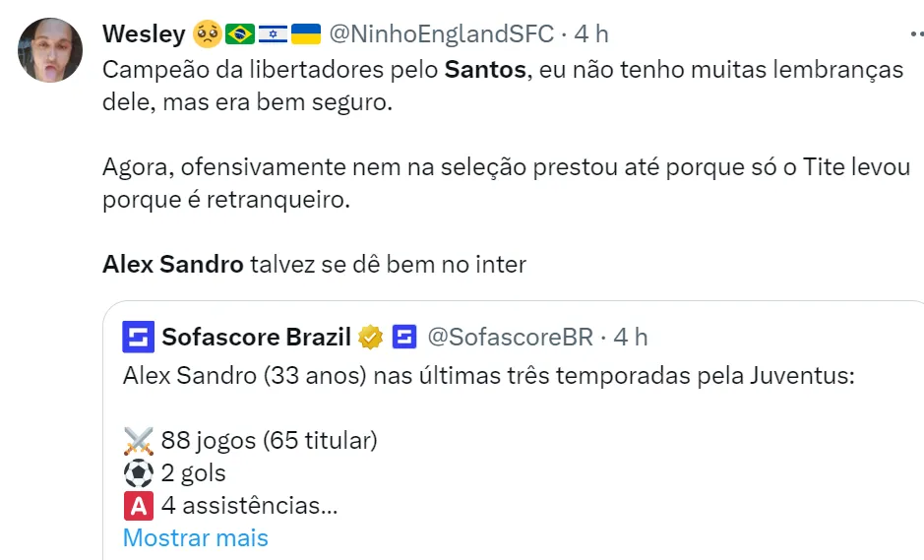
Task: Click the bold Santos text
Action: tap(484, 71)
